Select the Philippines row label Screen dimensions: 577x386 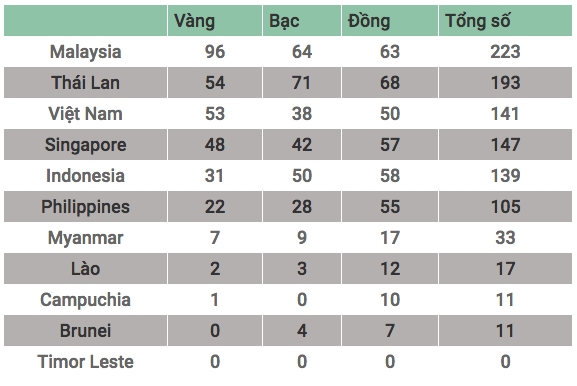(85, 206)
